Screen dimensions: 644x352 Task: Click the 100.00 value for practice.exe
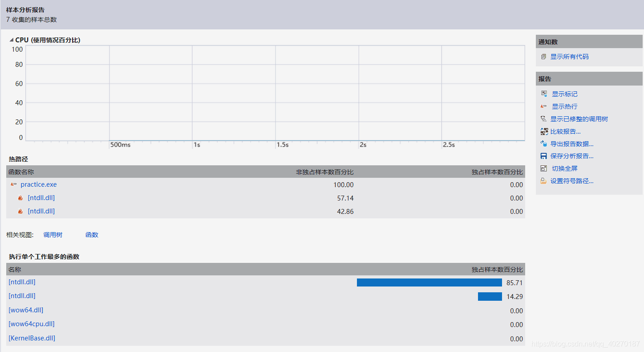click(344, 185)
